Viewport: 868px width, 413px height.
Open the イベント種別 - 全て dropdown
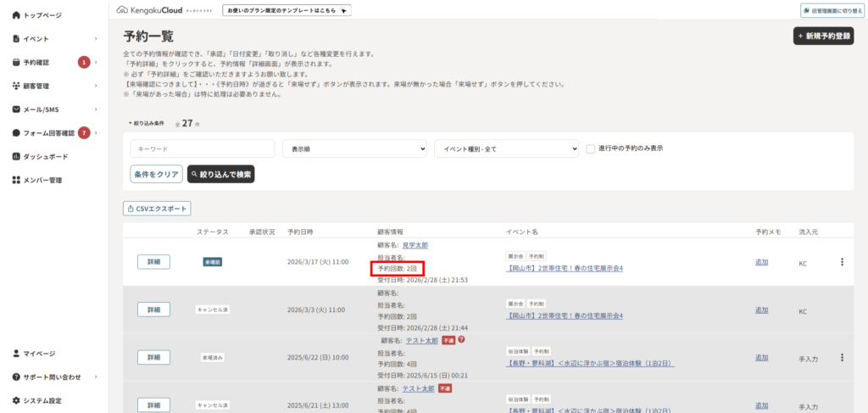[505, 148]
